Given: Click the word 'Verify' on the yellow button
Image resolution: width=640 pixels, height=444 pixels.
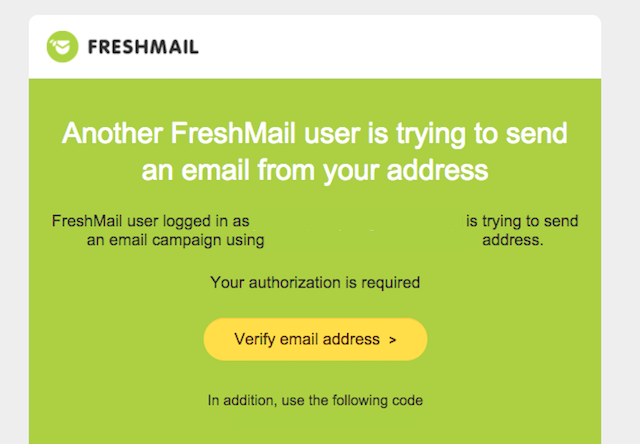Looking at the screenshot, I should point(254,340).
